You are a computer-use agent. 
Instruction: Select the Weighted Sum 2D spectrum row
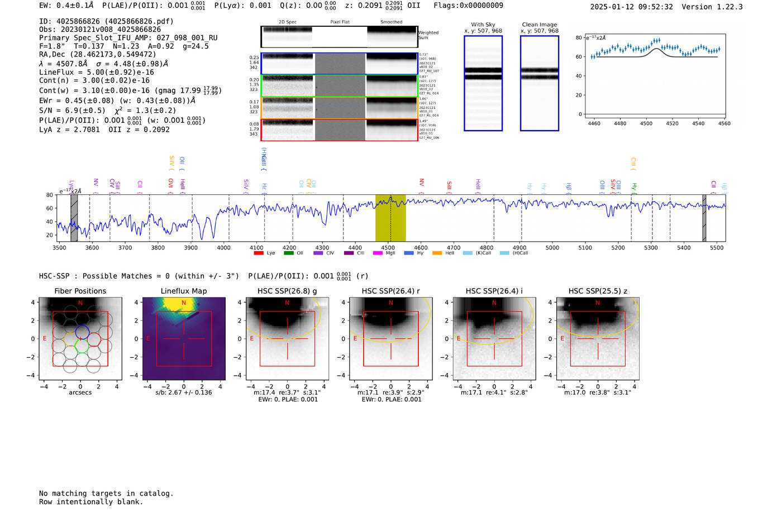pyautogui.click(x=339, y=37)
